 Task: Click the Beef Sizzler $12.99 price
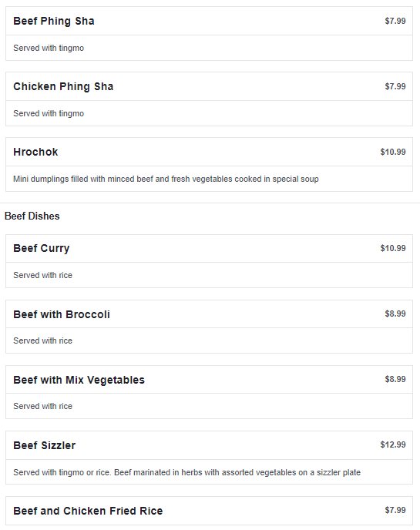pos(393,444)
